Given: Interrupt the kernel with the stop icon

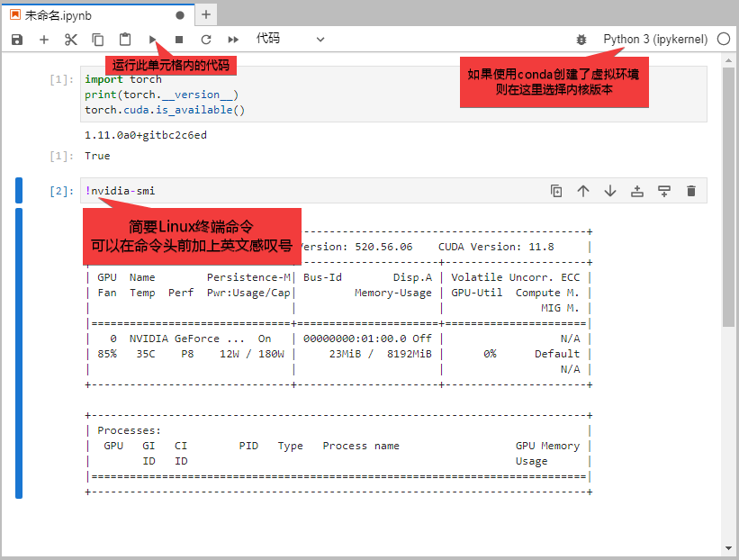Looking at the screenshot, I should coord(179,40).
